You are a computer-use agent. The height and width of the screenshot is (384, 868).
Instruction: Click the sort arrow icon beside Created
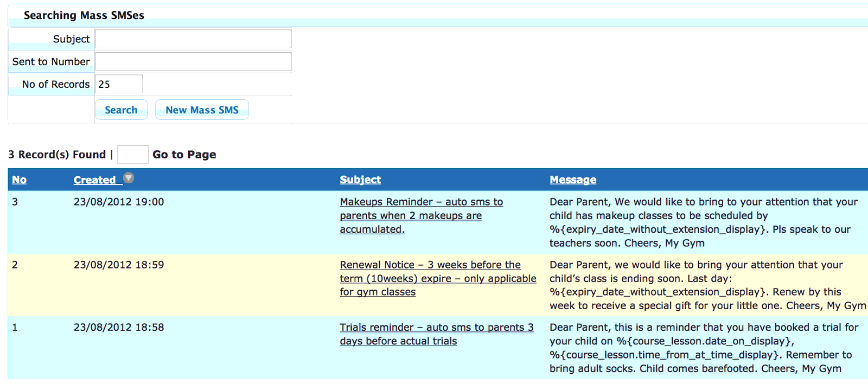[129, 178]
